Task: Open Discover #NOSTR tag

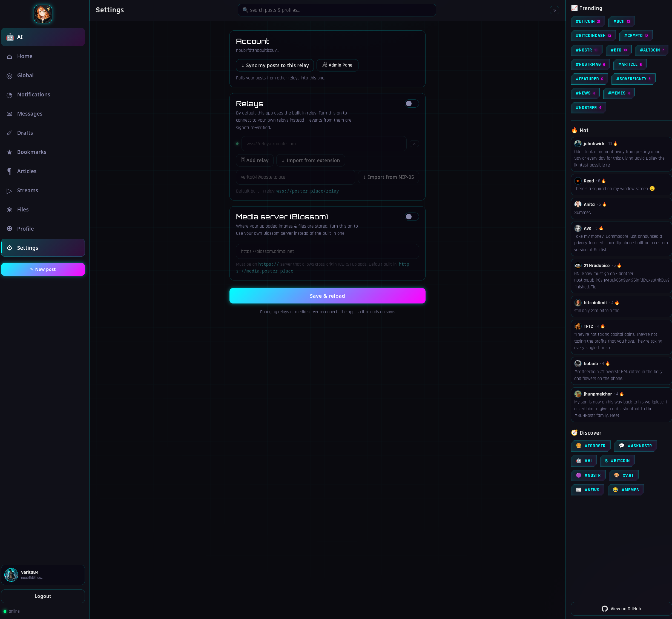Action: click(x=588, y=475)
